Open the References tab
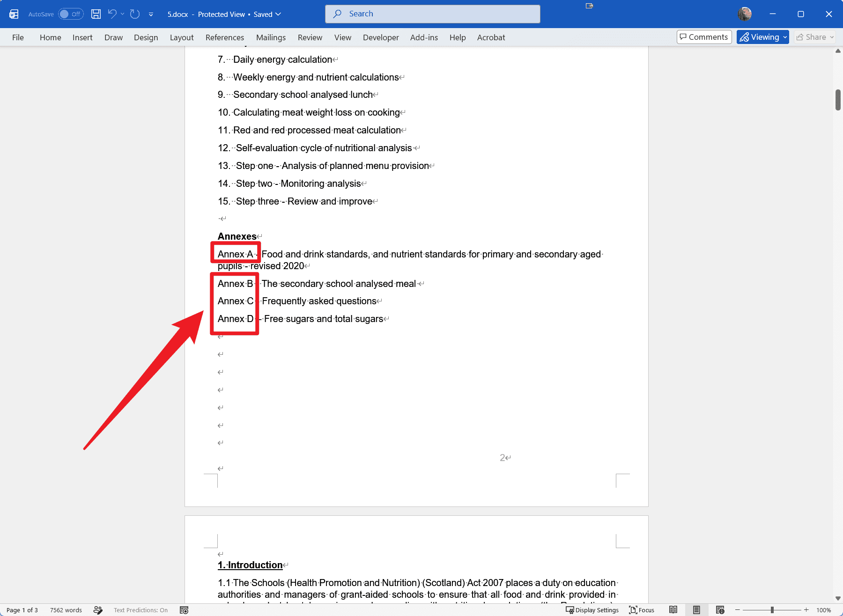Image resolution: width=843 pixels, height=616 pixels. point(225,37)
